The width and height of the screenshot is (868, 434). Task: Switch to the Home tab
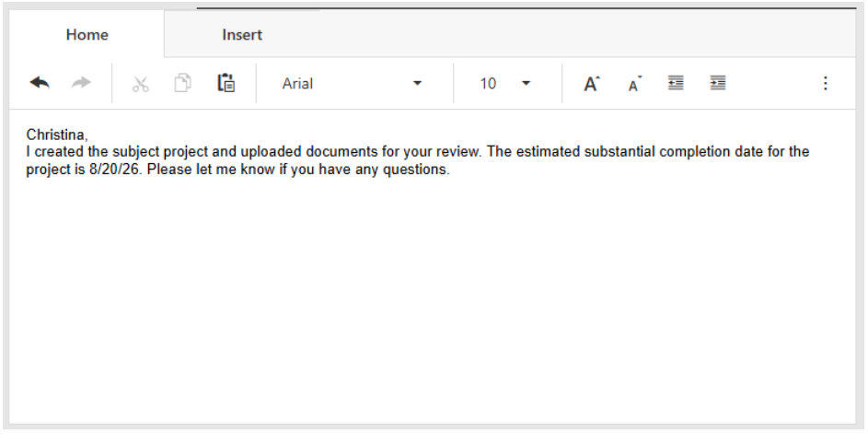pos(87,35)
